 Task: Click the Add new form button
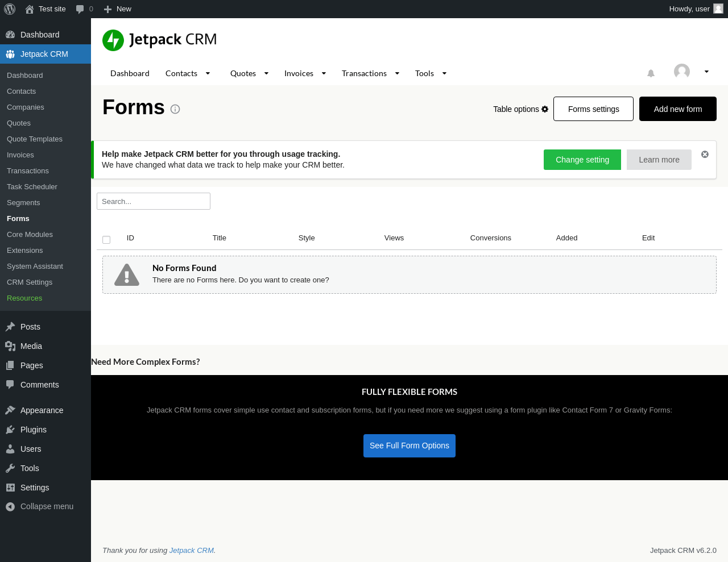coord(678,109)
